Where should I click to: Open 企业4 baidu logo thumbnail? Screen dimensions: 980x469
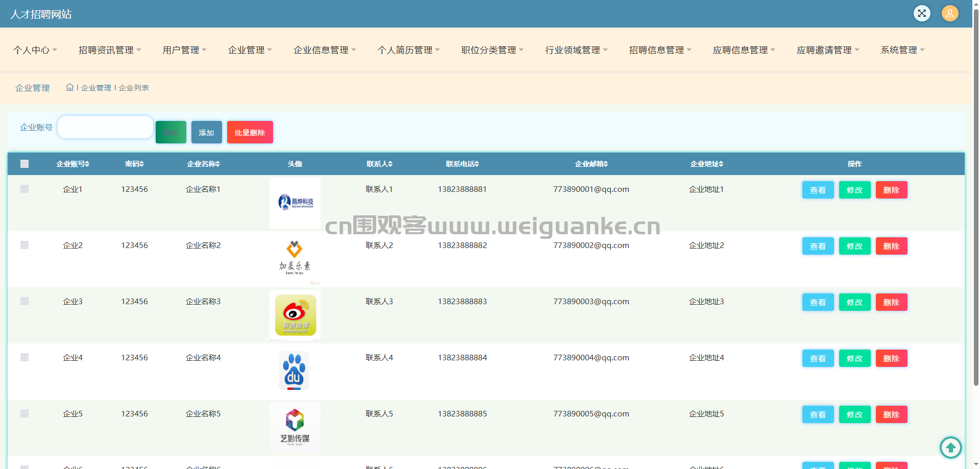294,371
